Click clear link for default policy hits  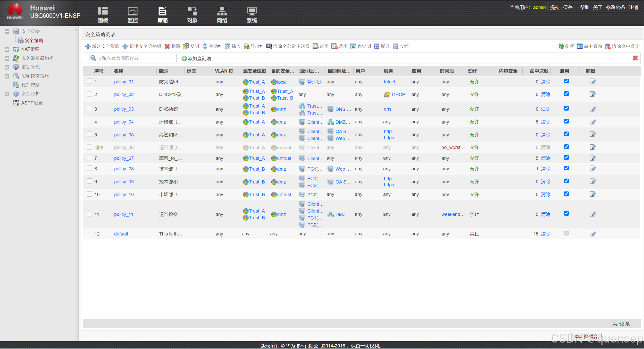[546, 234]
